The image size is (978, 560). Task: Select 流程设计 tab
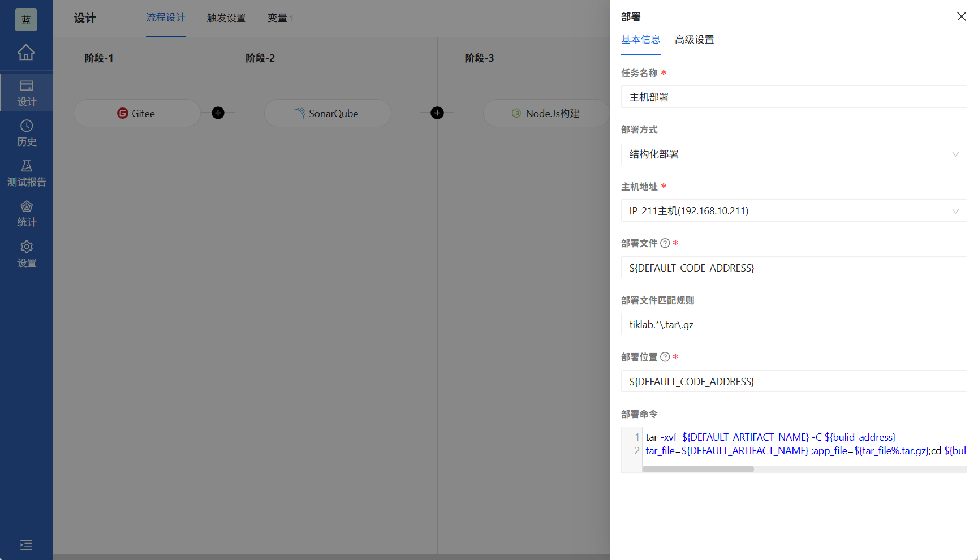point(166,18)
